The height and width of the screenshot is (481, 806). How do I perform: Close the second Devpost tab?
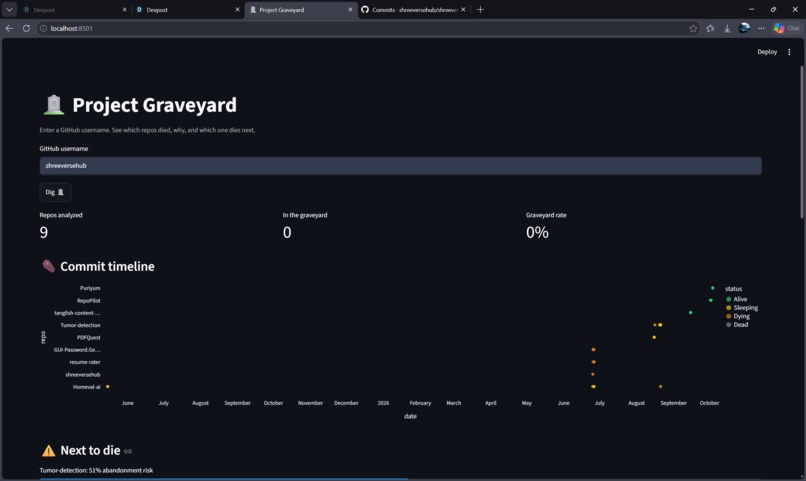[x=237, y=9]
